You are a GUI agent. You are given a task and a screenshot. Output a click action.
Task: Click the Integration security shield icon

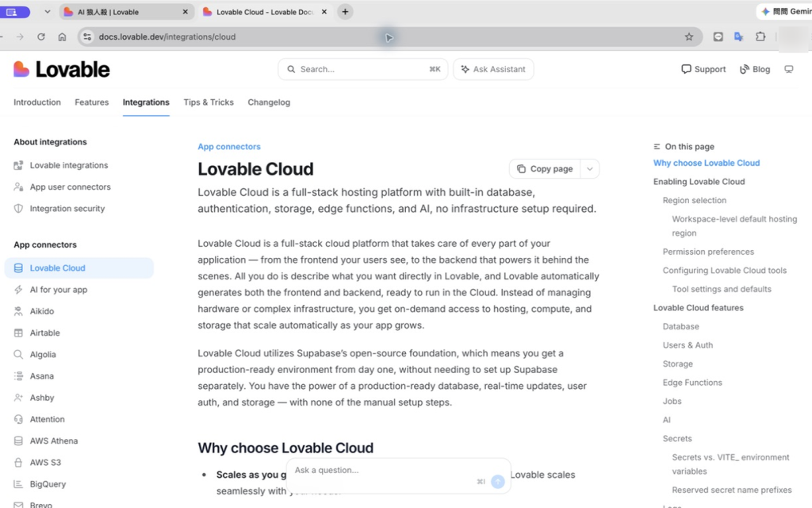[x=18, y=209]
